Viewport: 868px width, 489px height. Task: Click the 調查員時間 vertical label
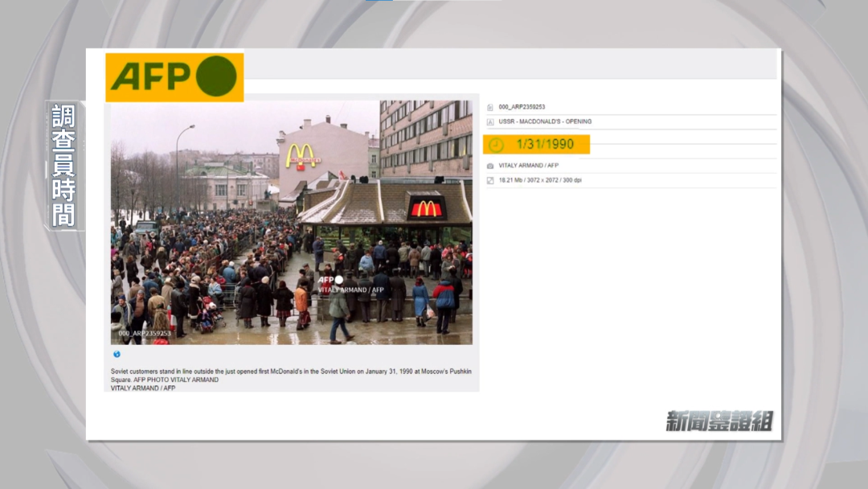[64, 166]
